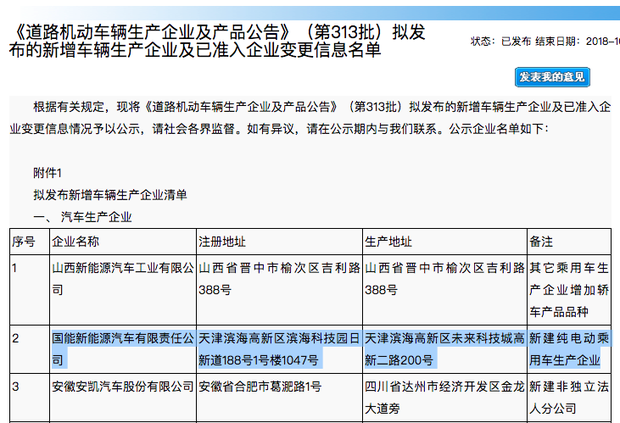Image resolution: width=620 pixels, height=423 pixels.
Task: Click the 序号 column header
Action: pyautogui.click(x=24, y=241)
